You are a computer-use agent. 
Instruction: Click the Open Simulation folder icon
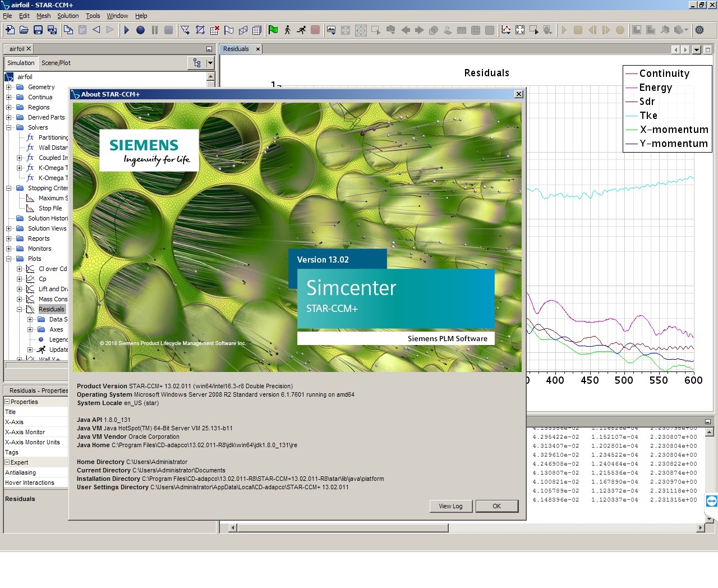click(x=24, y=30)
